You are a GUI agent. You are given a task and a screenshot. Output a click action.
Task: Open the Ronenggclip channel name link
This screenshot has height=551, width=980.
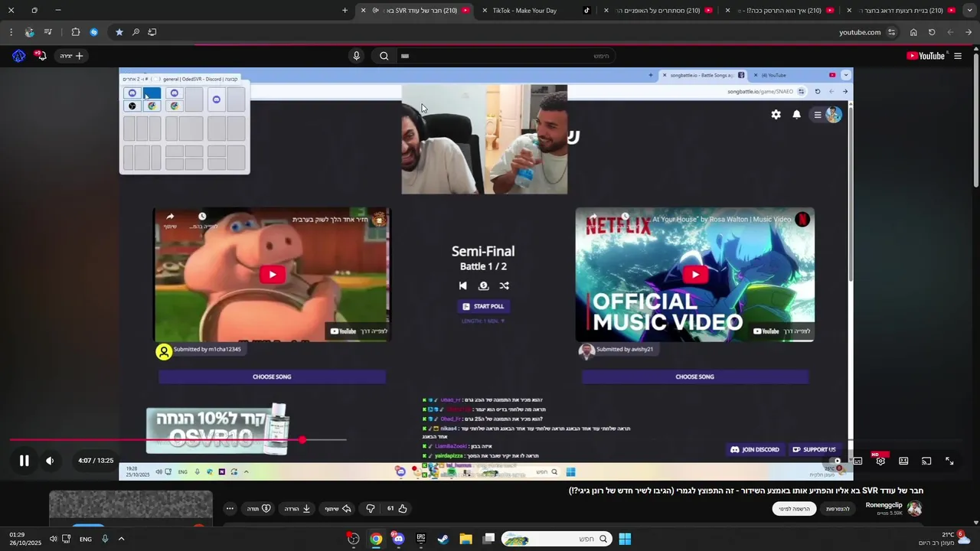884,505
